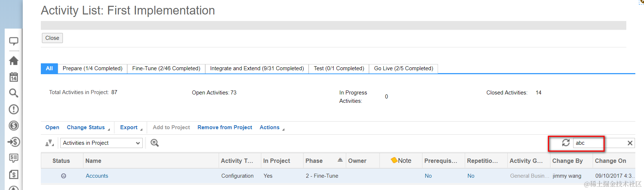Screen dimensions: 644x190
Task: Open the calendar icon in sidebar
Action: [14, 77]
